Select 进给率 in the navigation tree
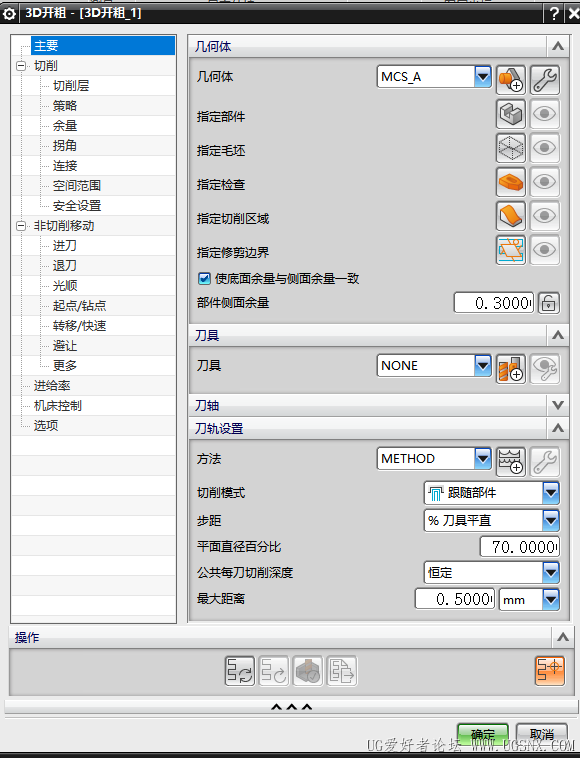This screenshot has width=580, height=758. pyautogui.click(x=52, y=386)
